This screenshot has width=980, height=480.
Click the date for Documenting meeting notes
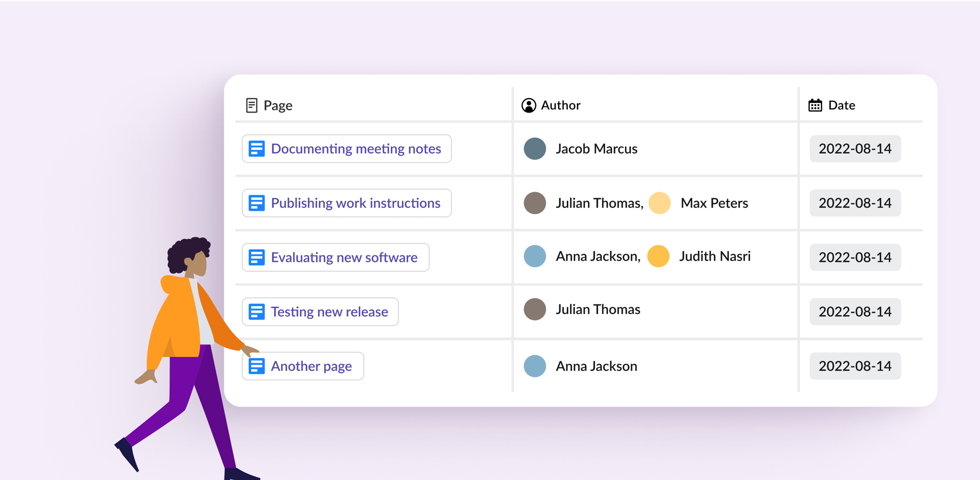855,149
